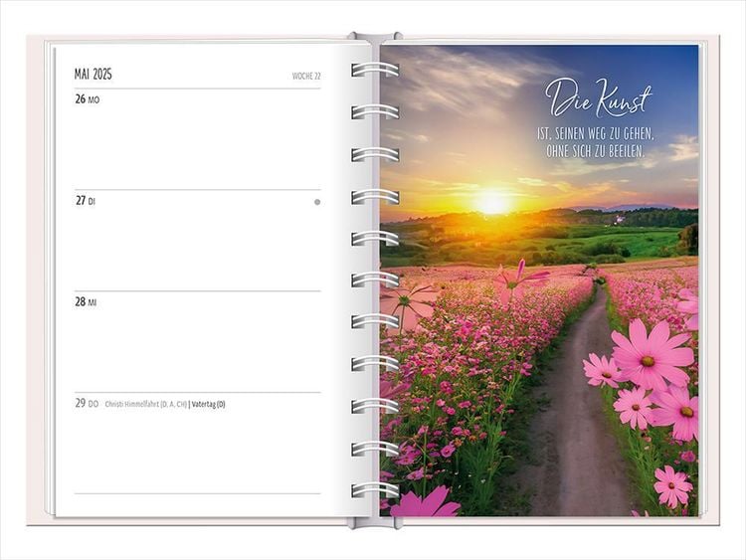Select the MAI 2025 month header
Image resolution: width=746 pixels, height=560 pixels.
click(94, 75)
